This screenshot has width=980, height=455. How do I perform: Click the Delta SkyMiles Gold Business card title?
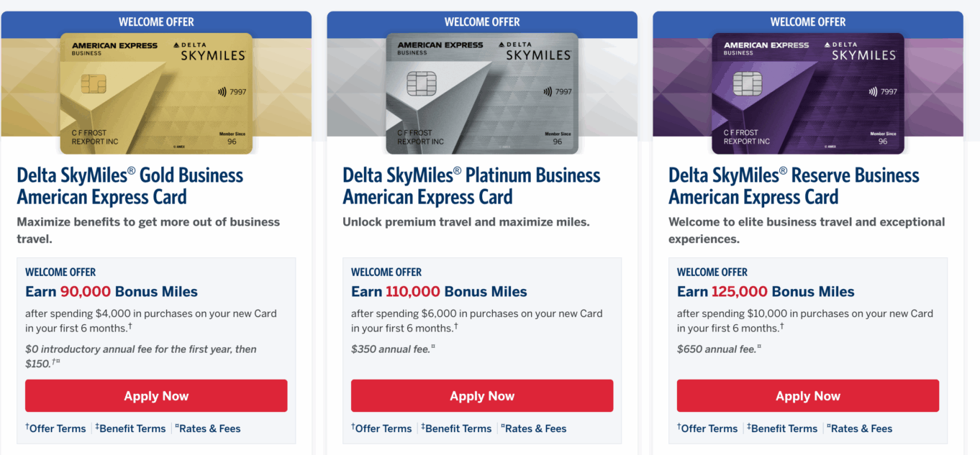(130, 185)
